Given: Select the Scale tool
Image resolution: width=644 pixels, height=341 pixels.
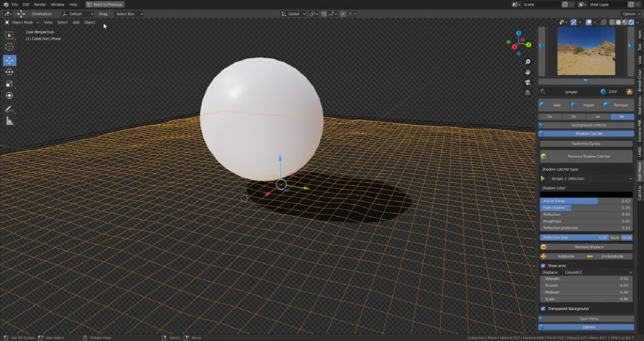Looking at the screenshot, I should point(9,84).
